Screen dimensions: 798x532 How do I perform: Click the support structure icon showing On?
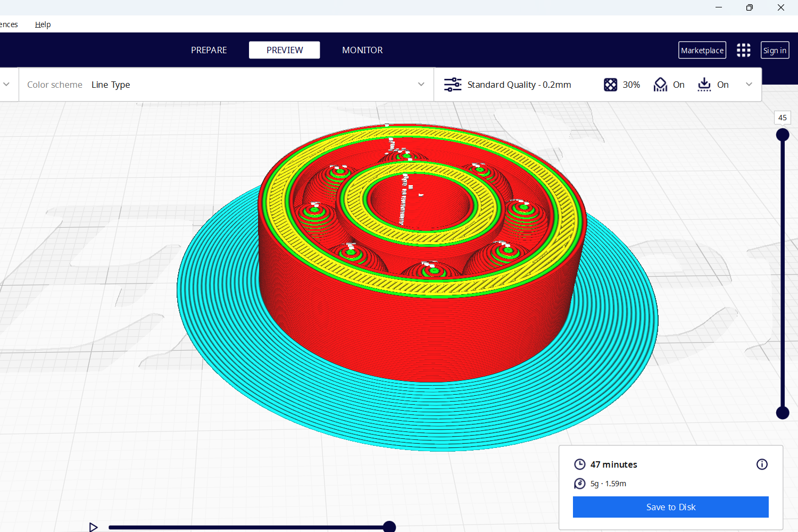pos(660,84)
